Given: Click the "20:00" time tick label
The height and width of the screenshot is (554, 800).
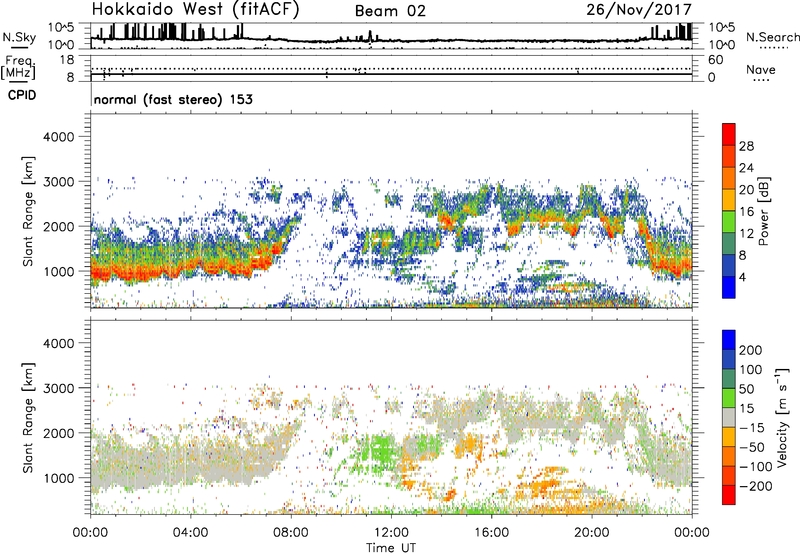Looking at the screenshot, I should click(x=591, y=533).
